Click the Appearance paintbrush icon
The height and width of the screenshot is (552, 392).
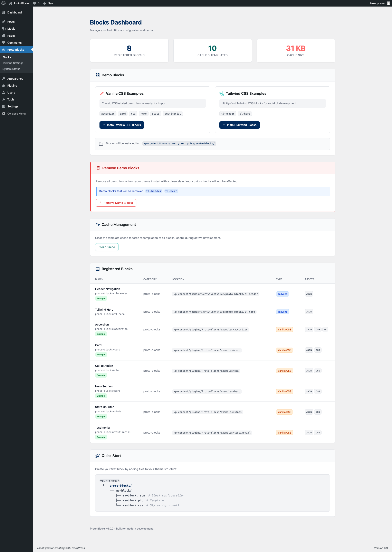4,79
